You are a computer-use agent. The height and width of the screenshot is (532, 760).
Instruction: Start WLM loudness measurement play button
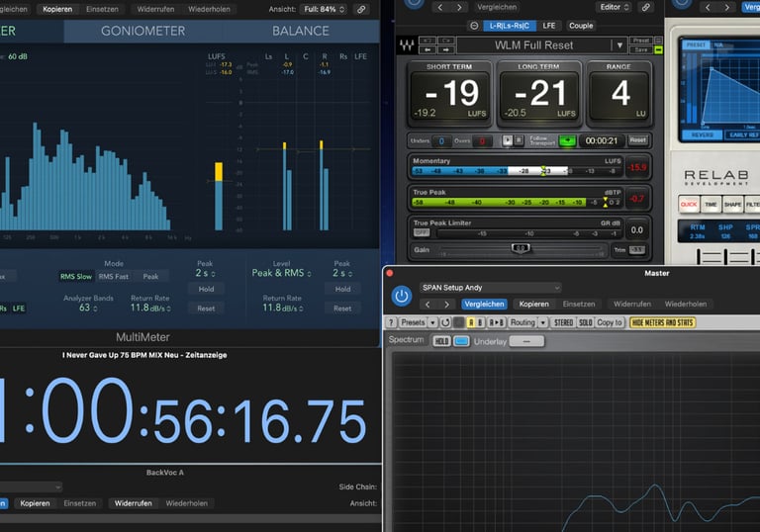[507, 140]
